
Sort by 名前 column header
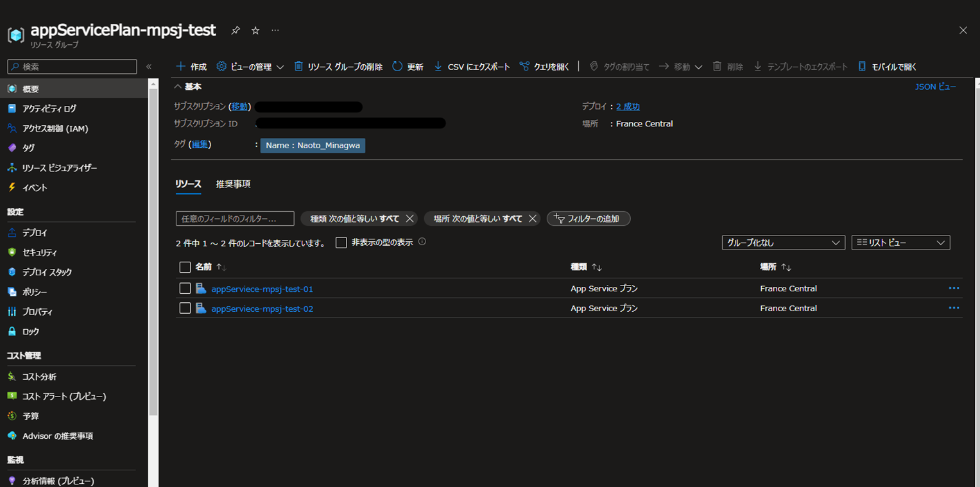(x=211, y=267)
